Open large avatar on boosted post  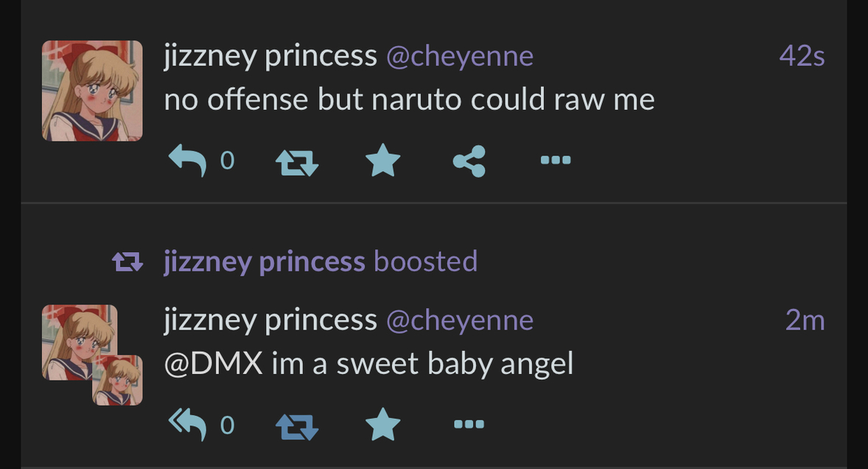80,342
